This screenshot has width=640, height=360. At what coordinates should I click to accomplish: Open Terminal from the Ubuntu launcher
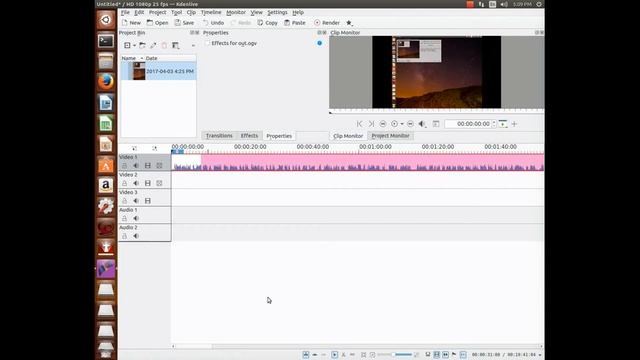pos(106,40)
